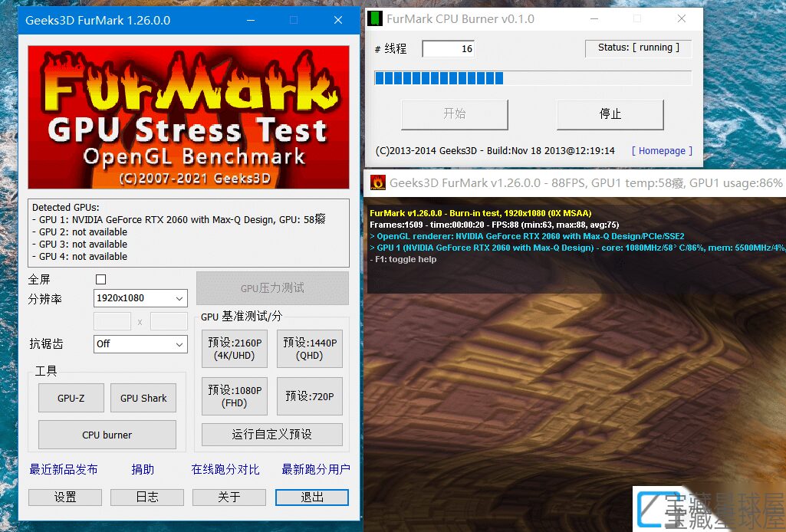Image resolution: width=786 pixels, height=532 pixels.
Task: Launch the GPU Shark tool
Action: pyautogui.click(x=143, y=399)
